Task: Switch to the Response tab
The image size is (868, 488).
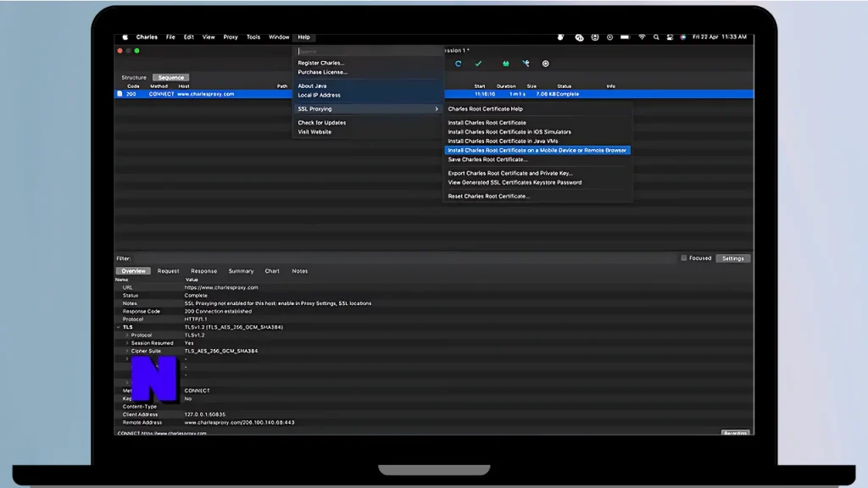Action: [203, 271]
